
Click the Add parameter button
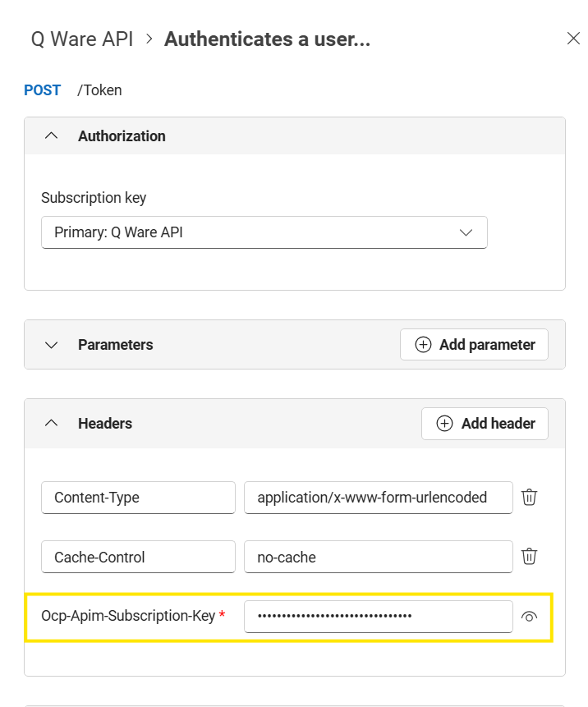click(474, 345)
